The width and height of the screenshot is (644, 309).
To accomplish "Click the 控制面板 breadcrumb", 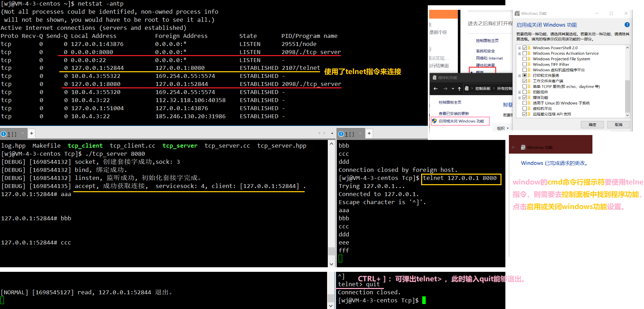I will pos(483,88).
